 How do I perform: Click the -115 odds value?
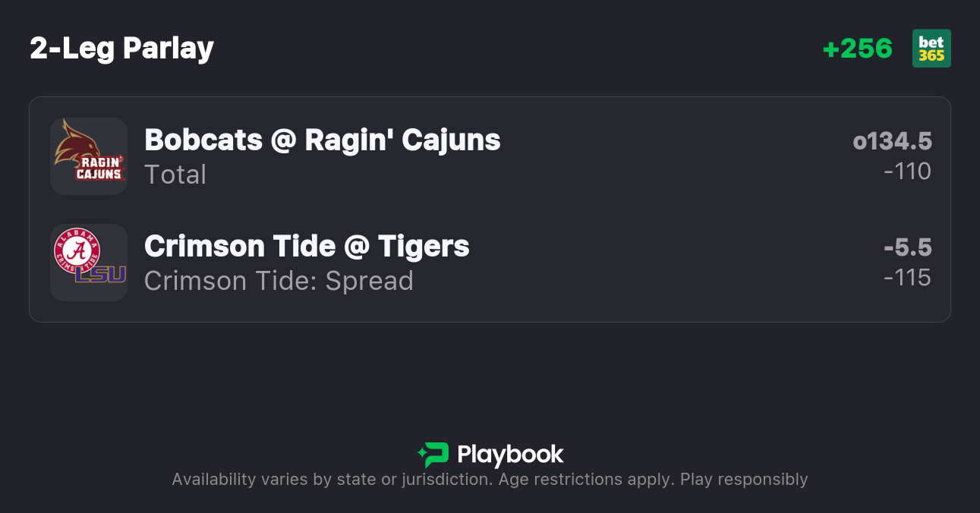(907, 278)
